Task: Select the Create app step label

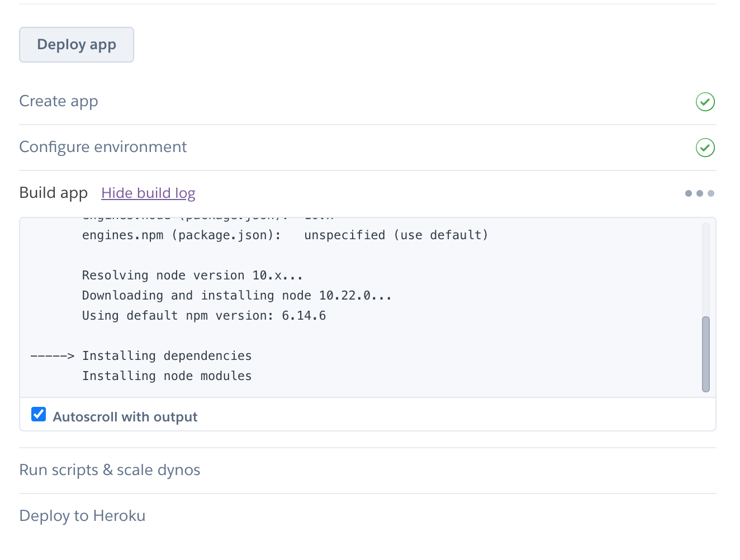Action: click(x=59, y=101)
